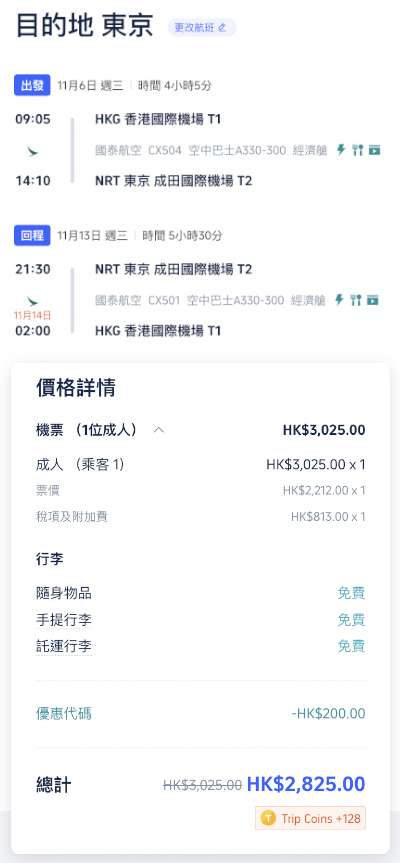
Task: Click the 回程 return tag
Action: point(32,236)
